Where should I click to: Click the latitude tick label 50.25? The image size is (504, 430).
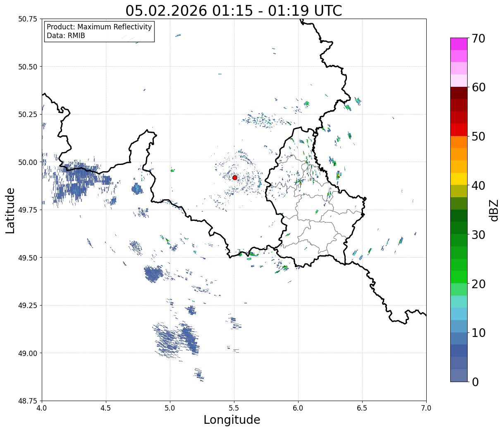point(27,115)
